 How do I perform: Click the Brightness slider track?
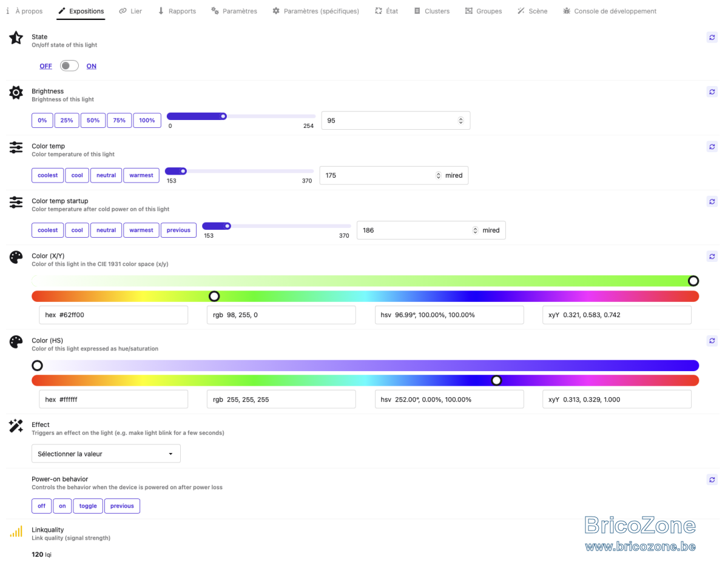click(241, 116)
